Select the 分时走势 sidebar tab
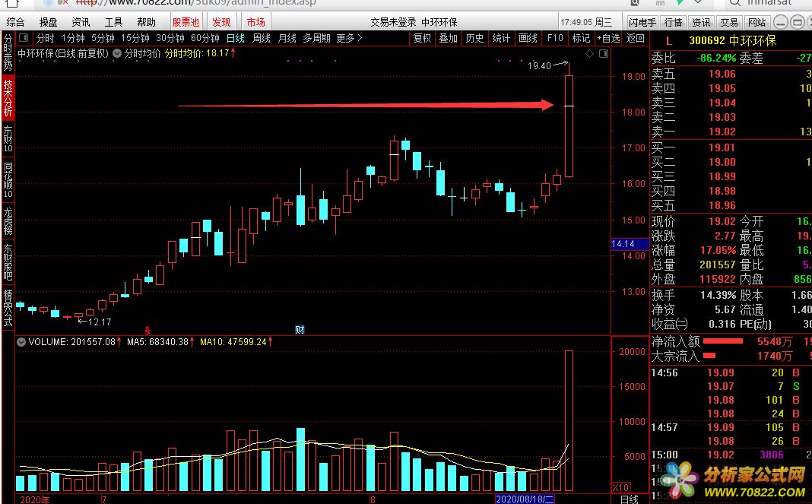This screenshot has width=812, height=504. pos(8,53)
